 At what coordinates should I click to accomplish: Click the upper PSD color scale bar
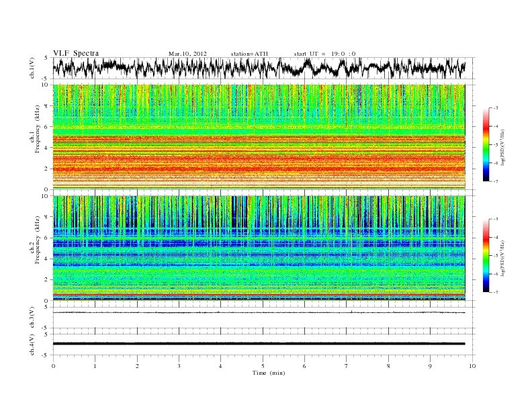486,144
